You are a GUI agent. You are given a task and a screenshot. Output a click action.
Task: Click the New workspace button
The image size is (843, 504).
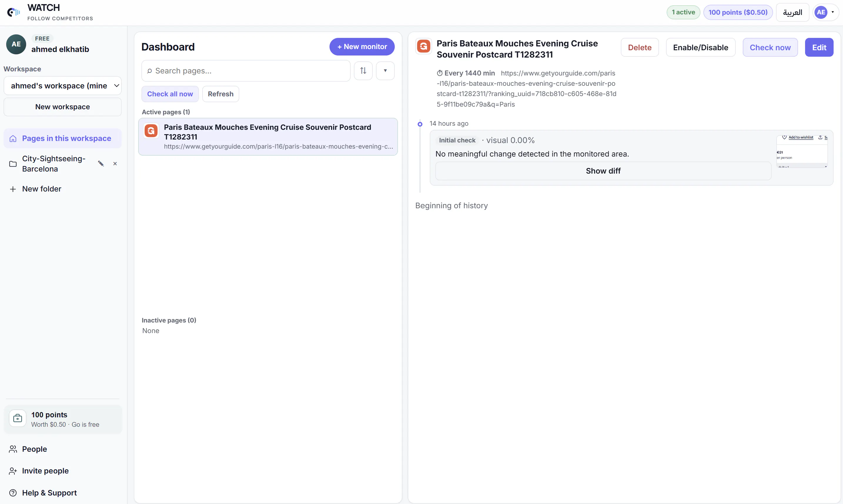(63, 107)
